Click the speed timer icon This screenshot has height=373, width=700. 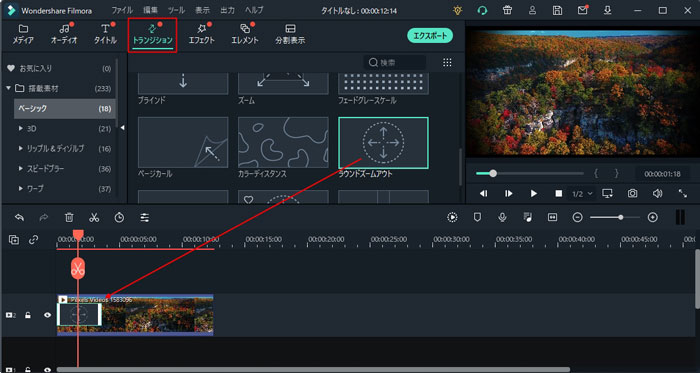[x=119, y=217]
